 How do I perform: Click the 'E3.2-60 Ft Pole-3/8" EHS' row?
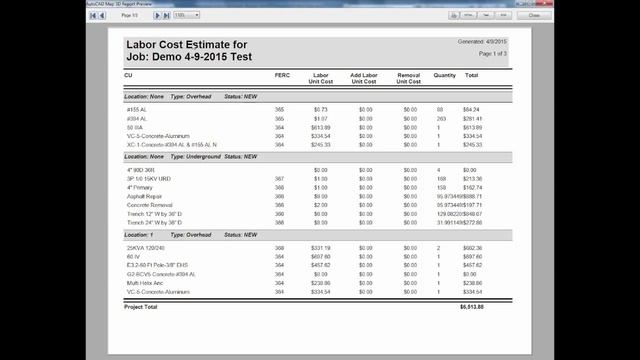157,265
